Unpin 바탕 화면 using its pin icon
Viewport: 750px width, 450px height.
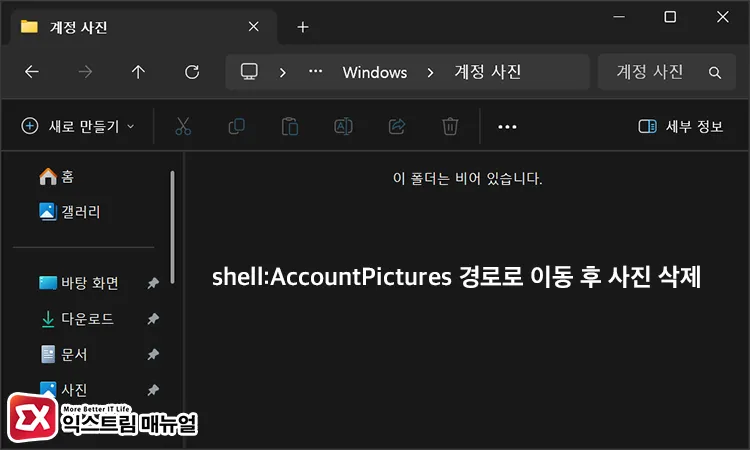click(x=153, y=283)
